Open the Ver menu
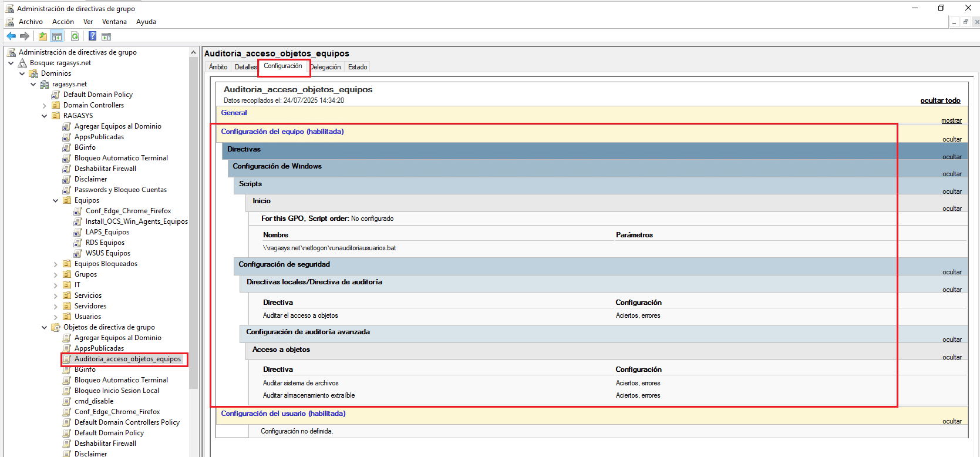 [x=88, y=22]
